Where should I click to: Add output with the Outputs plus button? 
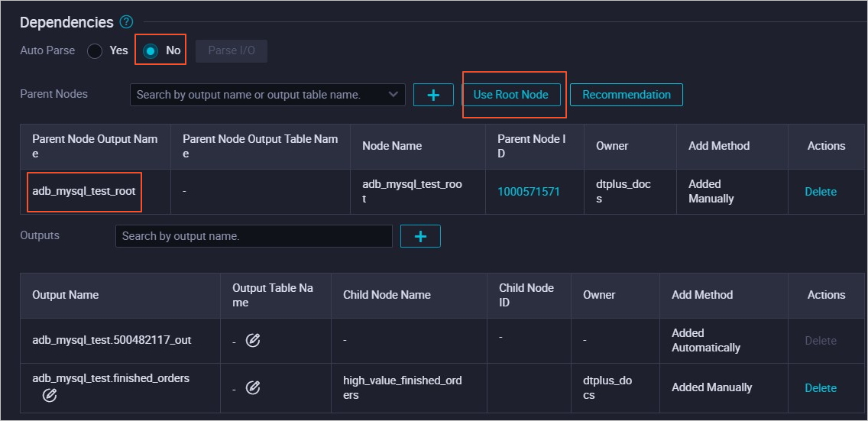(x=420, y=235)
